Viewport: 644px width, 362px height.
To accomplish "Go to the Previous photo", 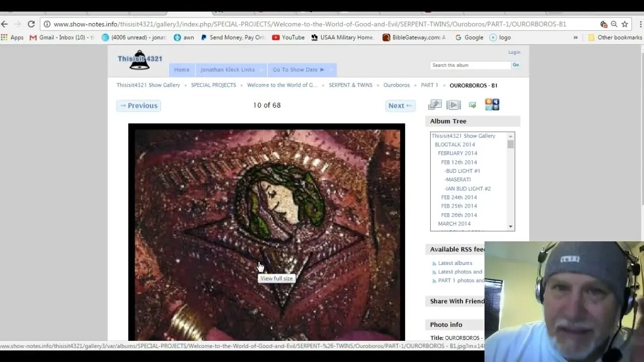I will pos(138,106).
